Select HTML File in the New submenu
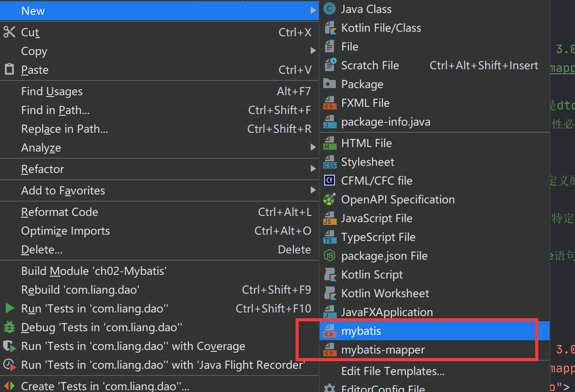 (435, 143)
